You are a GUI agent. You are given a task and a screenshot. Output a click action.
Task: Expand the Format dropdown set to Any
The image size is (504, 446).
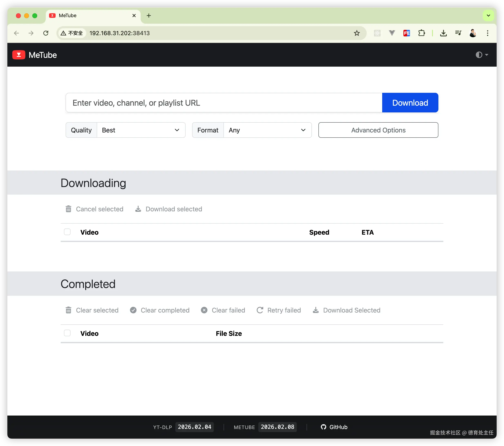[267, 130]
